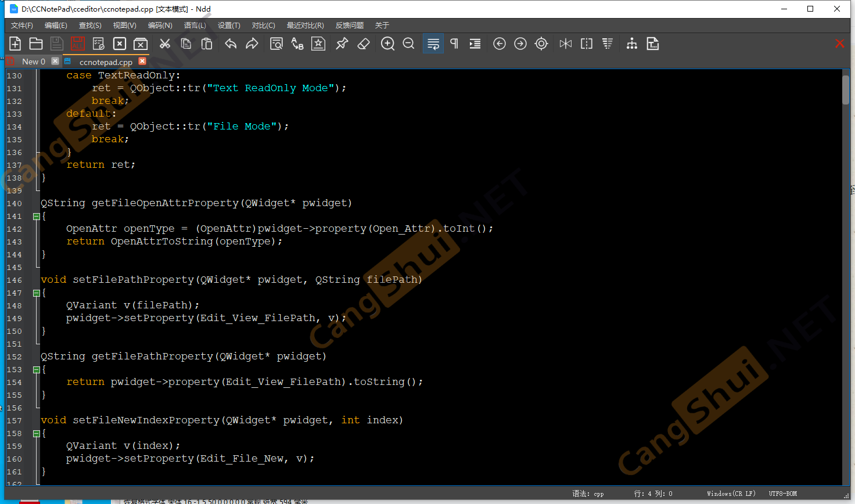Click the red save all icon
This screenshot has height=504, width=855.
click(77, 44)
